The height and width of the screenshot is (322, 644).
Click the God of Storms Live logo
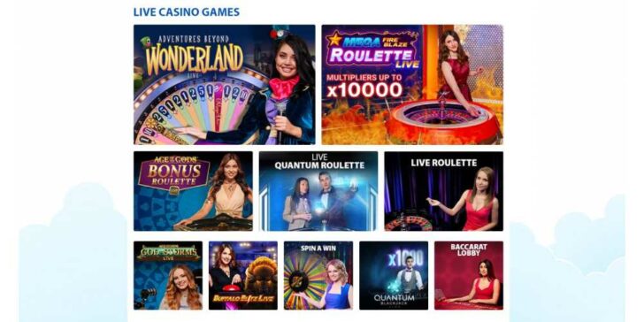tap(168, 253)
